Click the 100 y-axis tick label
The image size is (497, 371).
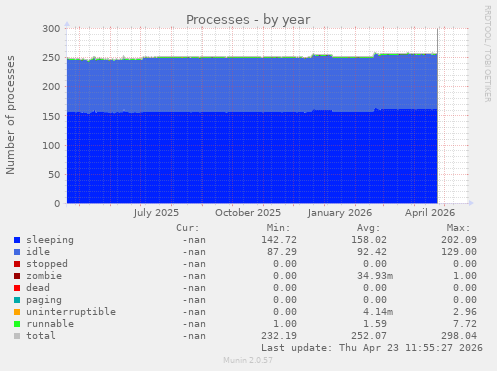[x=51, y=146]
